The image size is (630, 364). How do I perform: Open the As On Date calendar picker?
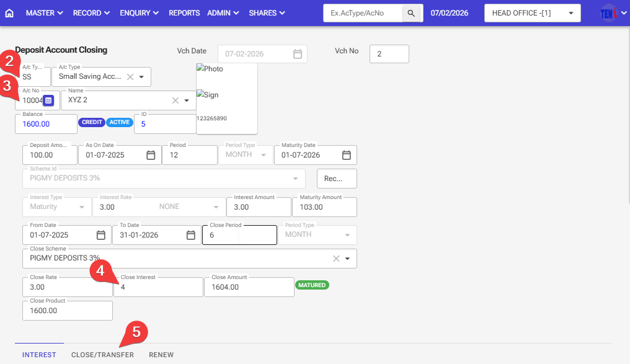151,155
